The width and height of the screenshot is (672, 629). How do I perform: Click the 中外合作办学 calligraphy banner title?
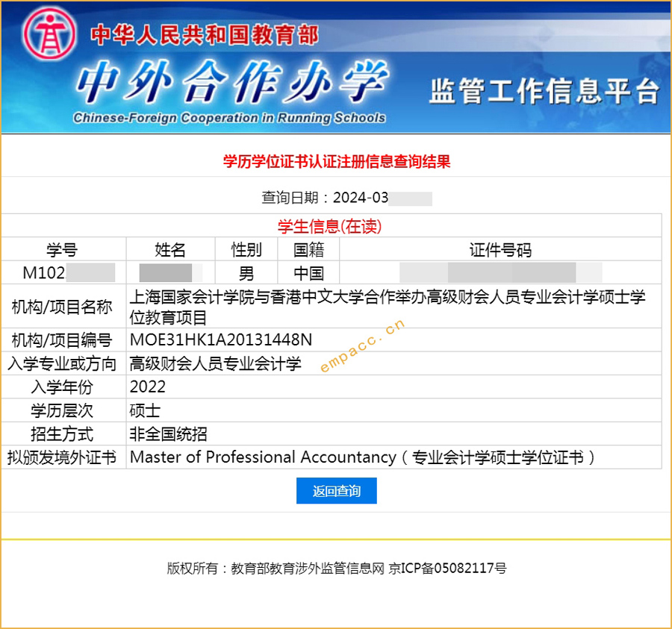point(232,82)
